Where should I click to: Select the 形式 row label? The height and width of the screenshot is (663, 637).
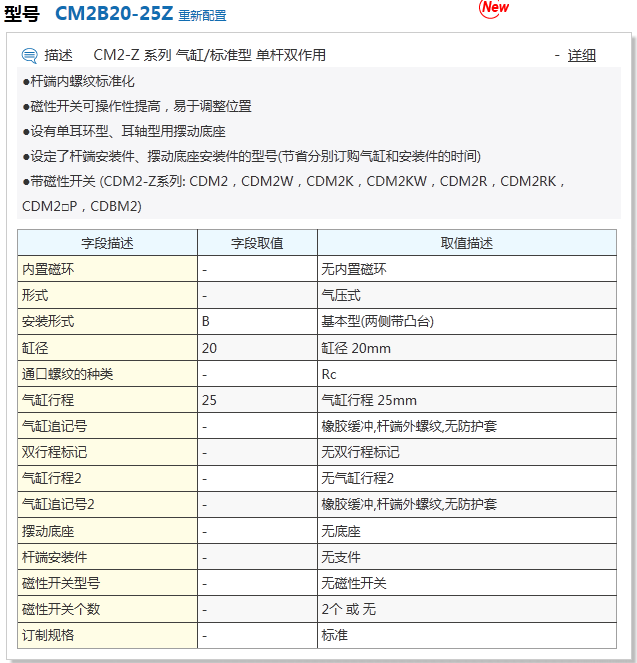[35, 295]
